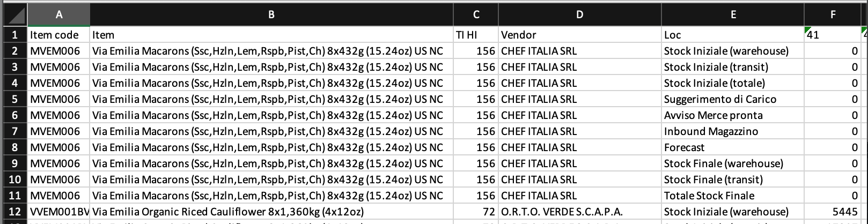Select column F header
The height and width of the screenshot is (224, 868).
click(833, 15)
